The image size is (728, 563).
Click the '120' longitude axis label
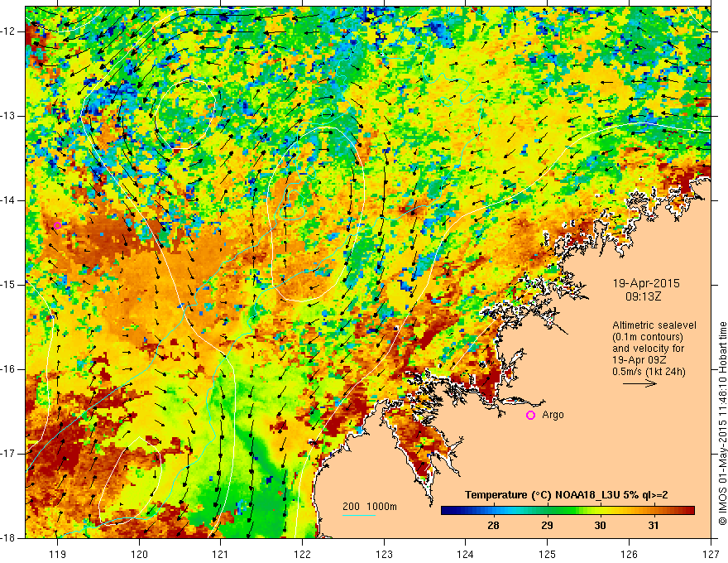point(139,554)
